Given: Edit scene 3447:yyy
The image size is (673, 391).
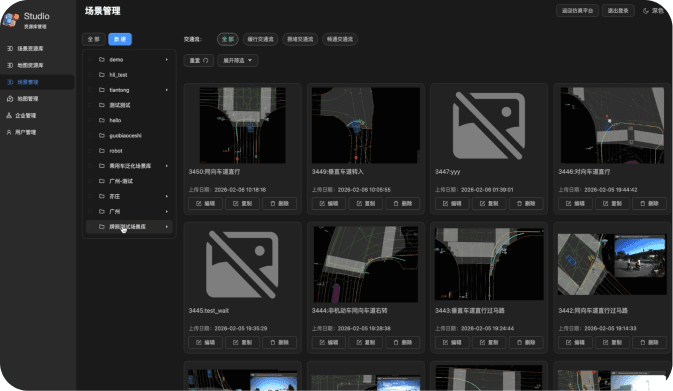Looking at the screenshot, I should pos(452,203).
